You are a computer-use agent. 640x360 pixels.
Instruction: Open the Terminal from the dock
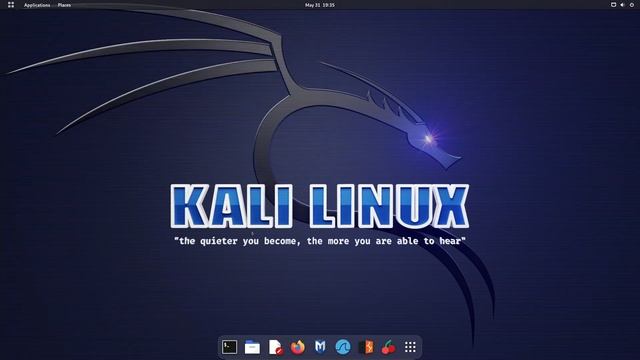pyautogui.click(x=229, y=347)
